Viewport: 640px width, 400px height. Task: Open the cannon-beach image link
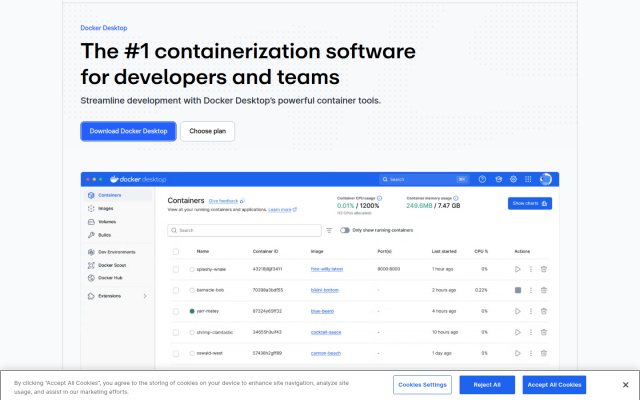pyautogui.click(x=326, y=353)
